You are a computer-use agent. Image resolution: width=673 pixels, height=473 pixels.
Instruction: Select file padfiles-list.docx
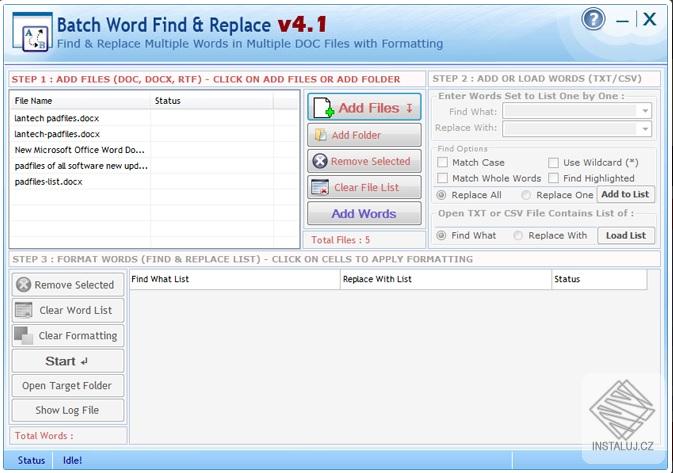[49, 182]
